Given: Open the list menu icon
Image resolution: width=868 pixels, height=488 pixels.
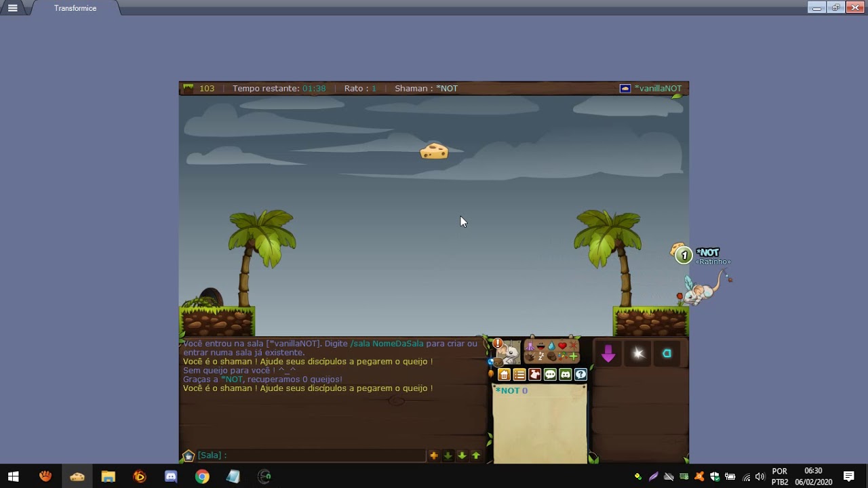Looking at the screenshot, I should point(519,374).
